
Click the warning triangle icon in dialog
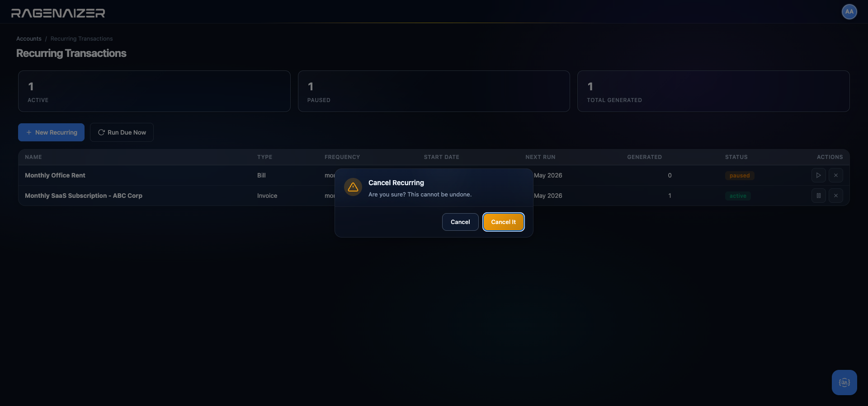pyautogui.click(x=353, y=187)
